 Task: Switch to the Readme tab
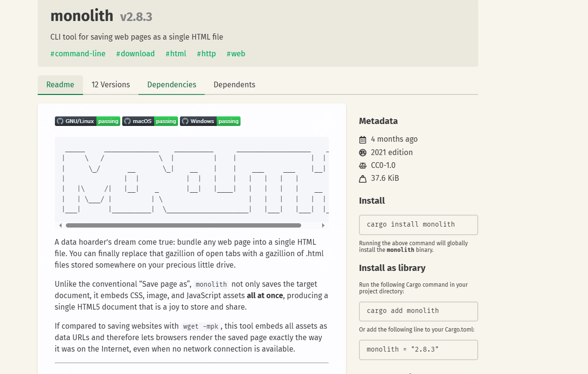(60, 85)
